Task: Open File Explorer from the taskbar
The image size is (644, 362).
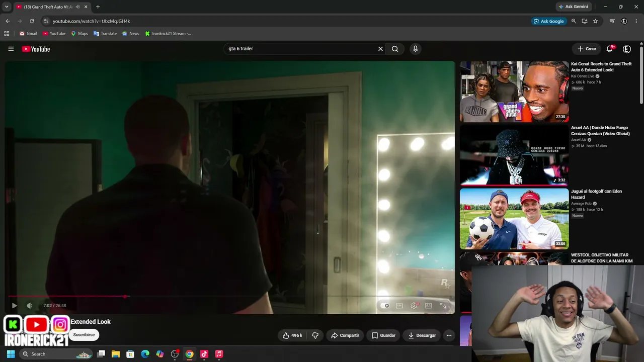Action: 116,354
